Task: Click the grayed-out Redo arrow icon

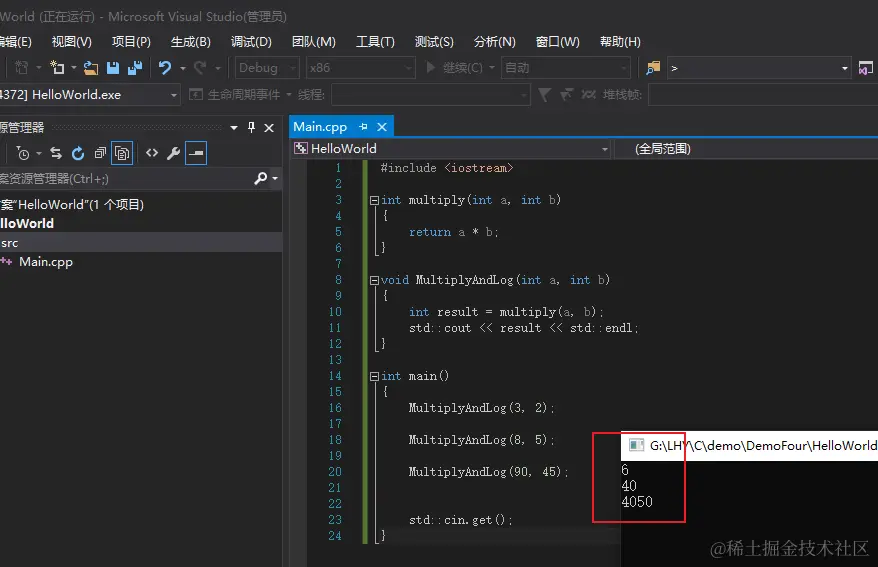Action: point(200,68)
